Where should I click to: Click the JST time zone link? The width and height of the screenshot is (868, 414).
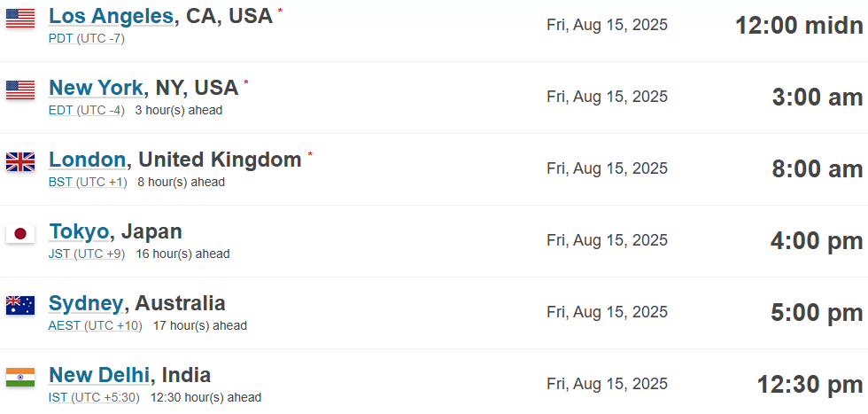coord(59,254)
